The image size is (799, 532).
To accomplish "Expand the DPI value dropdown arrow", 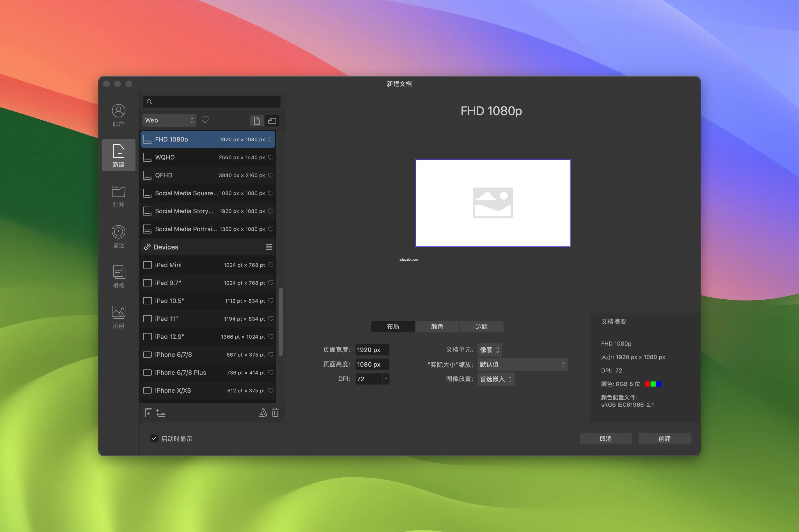I will coord(386,379).
